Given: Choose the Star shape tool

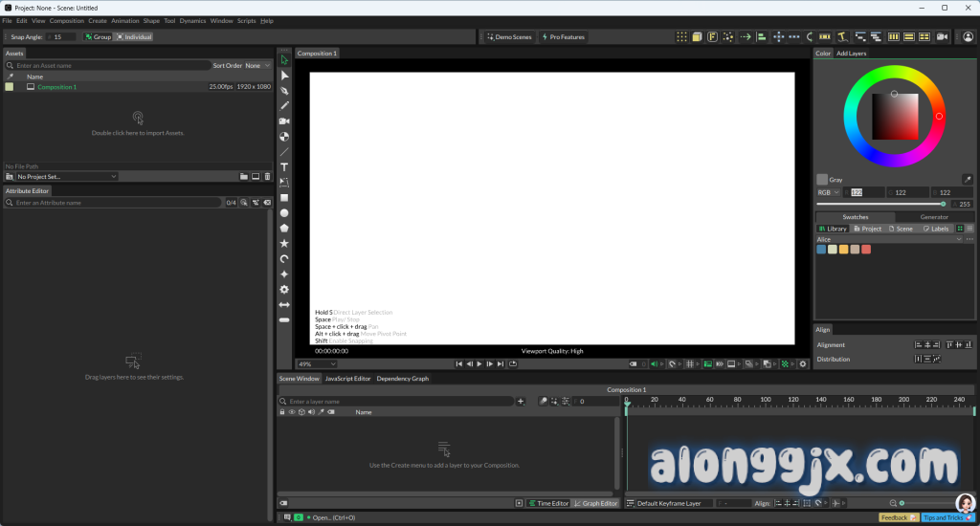Looking at the screenshot, I should pyautogui.click(x=284, y=244).
